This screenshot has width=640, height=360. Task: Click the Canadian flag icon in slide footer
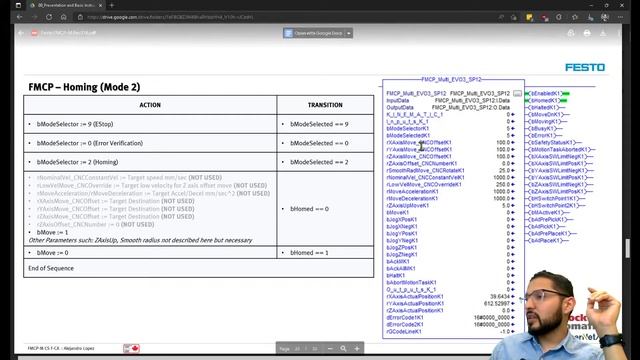click(131, 348)
